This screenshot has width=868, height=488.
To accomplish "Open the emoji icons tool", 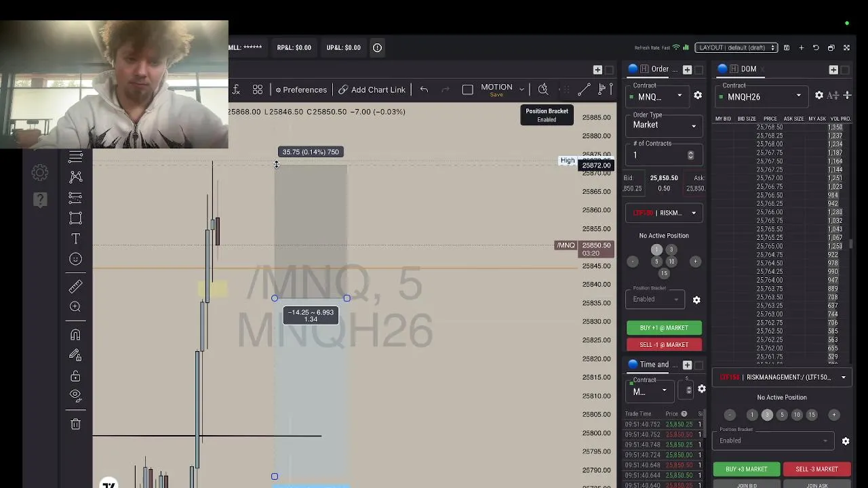I will [75, 259].
